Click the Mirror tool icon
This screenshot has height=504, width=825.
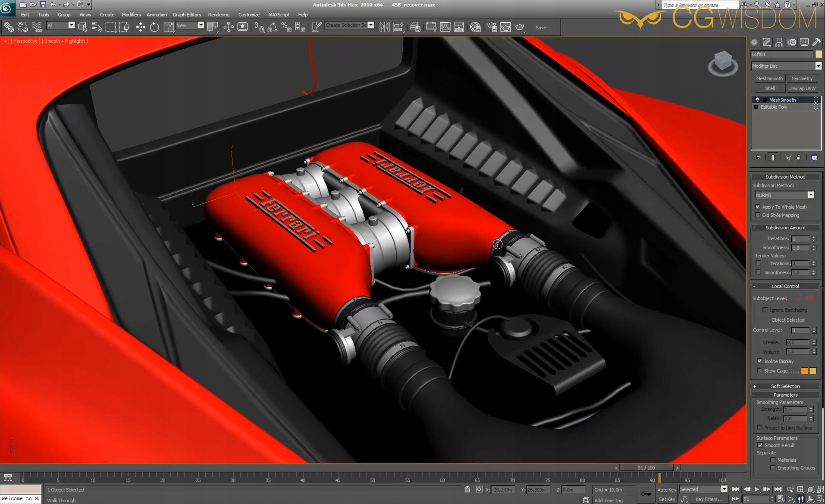point(384,27)
